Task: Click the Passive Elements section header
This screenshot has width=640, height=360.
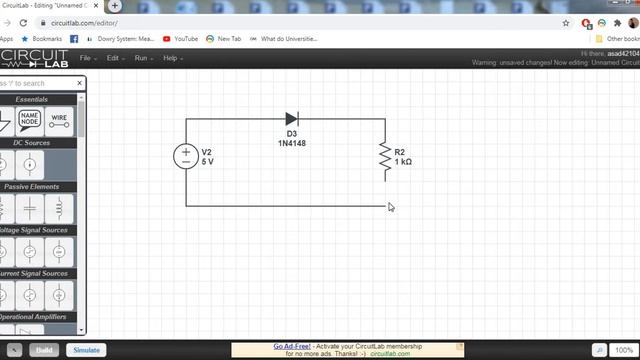Action: pyautogui.click(x=38, y=187)
